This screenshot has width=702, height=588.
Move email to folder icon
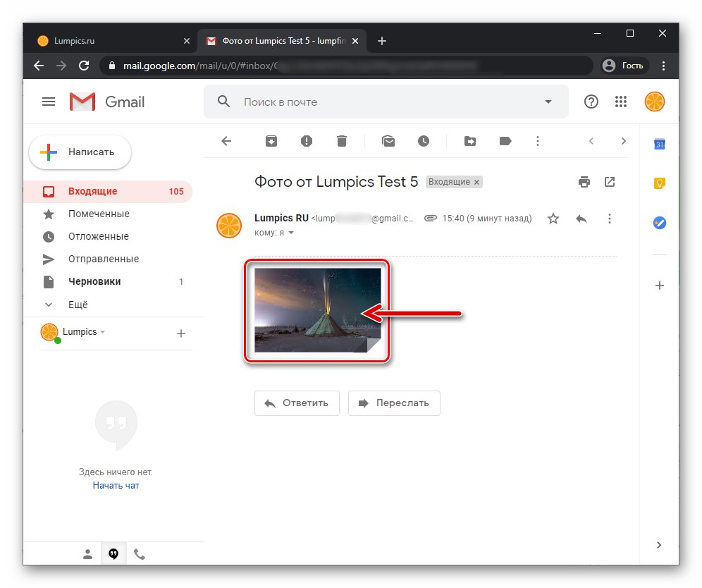(470, 141)
